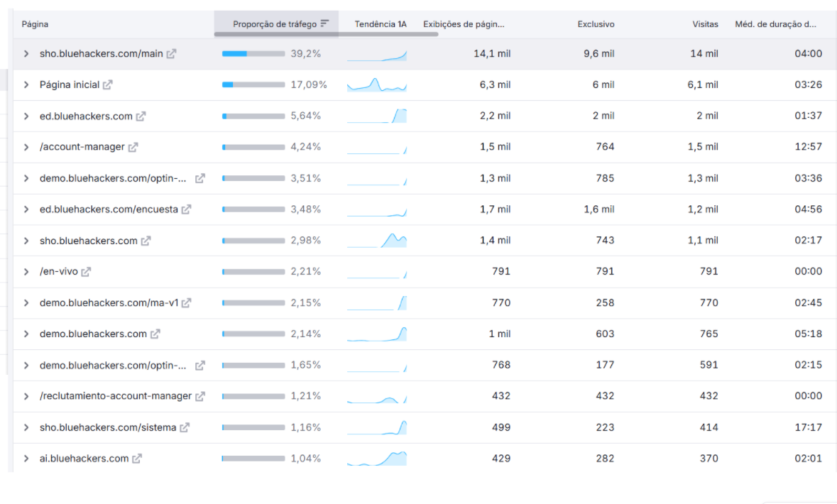837x504 pixels.
Task: Open the /en-vivo page link
Action: point(59,272)
